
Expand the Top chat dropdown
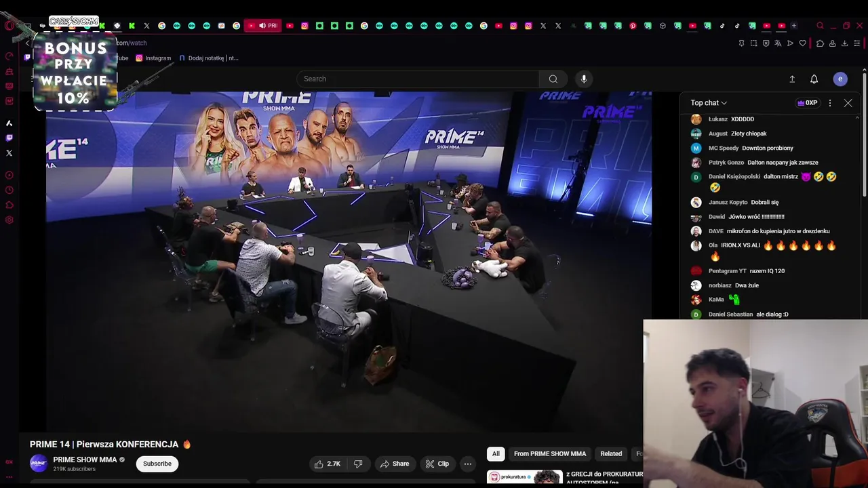coord(709,103)
